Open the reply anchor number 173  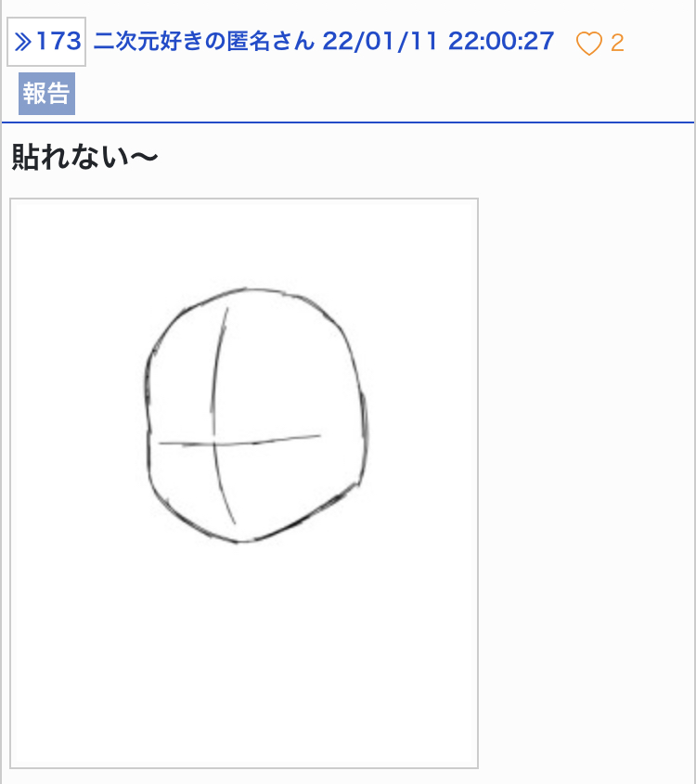(x=46, y=42)
